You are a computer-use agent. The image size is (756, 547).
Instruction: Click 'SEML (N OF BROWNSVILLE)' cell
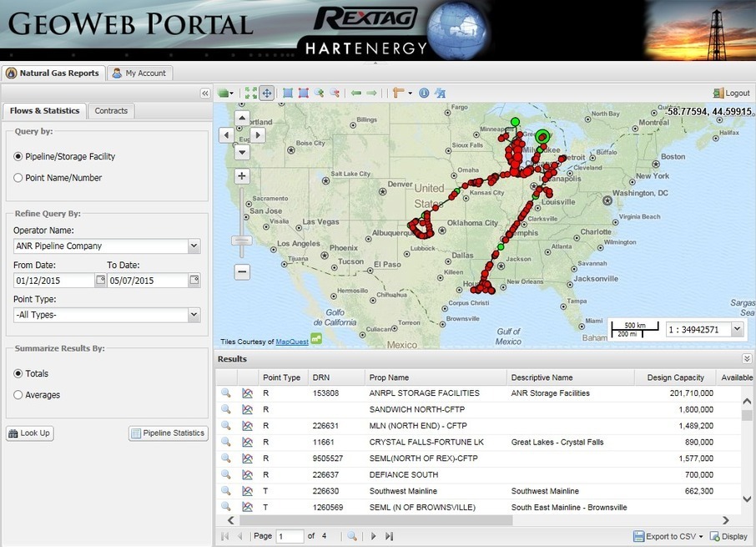422,508
